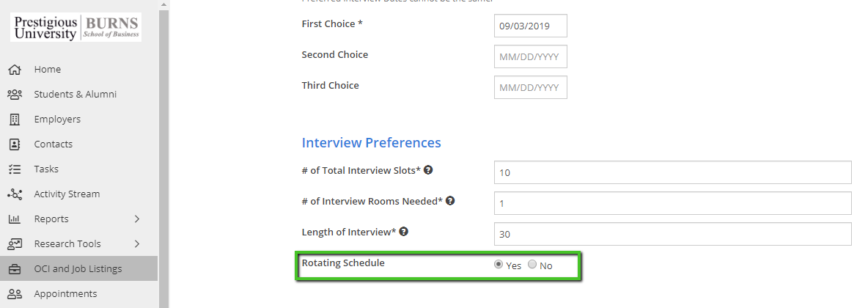Image resolution: width=868 pixels, height=308 pixels.
Task: Click the Tasks checklist icon
Action: pos(14,169)
